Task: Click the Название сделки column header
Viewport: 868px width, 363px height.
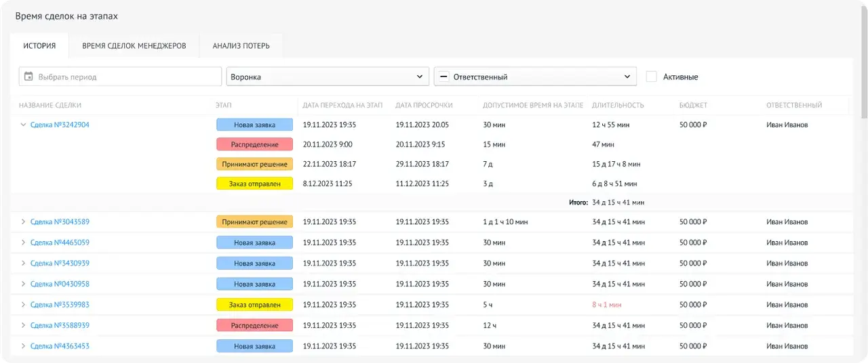Action: click(50, 105)
